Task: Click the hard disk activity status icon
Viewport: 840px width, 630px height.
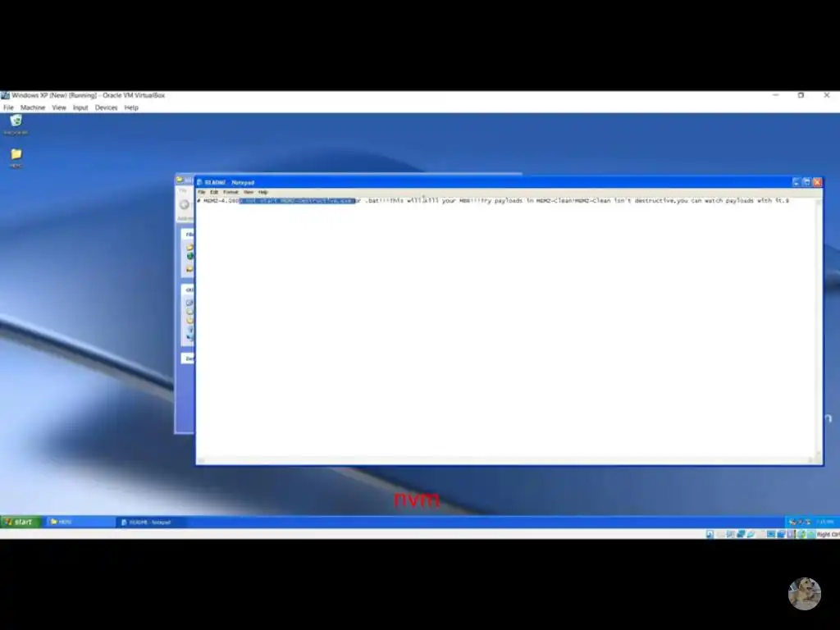Action: click(710, 534)
